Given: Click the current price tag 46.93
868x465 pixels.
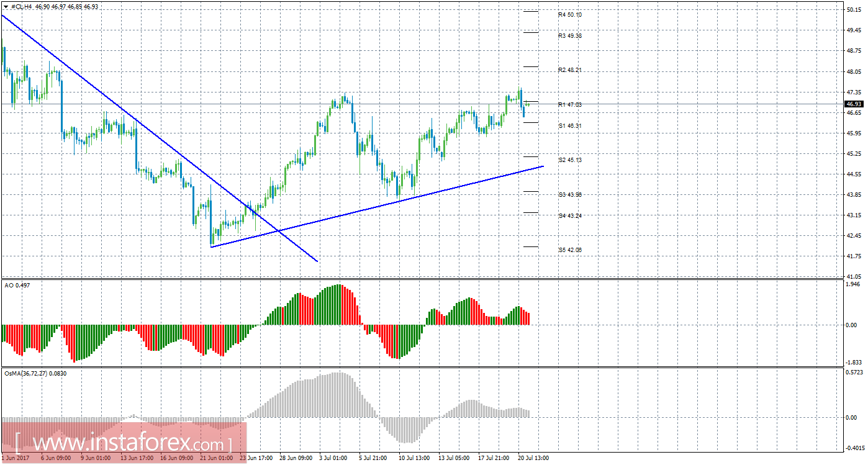Looking at the screenshot, I should coord(854,104).
